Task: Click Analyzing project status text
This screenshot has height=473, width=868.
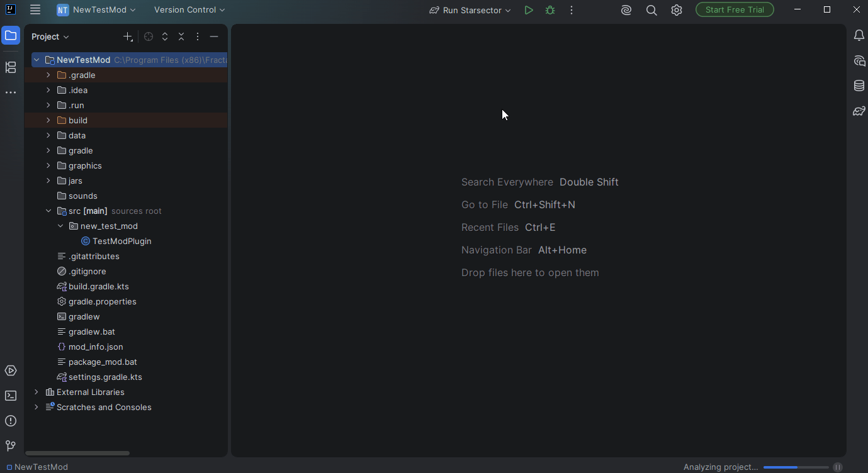Action: (x=721, y=467)
